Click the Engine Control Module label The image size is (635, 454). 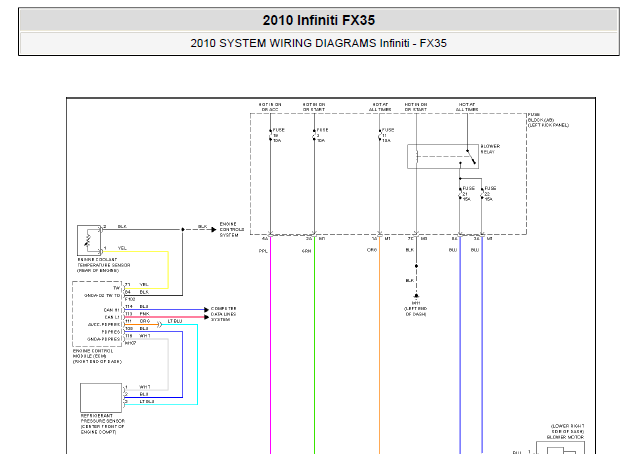[95, 356]
